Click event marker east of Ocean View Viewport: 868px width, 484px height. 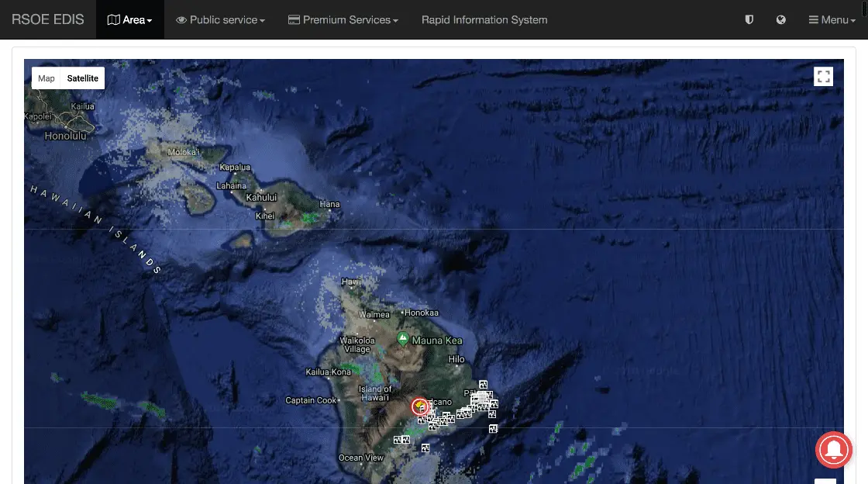[x=425, y=448]
